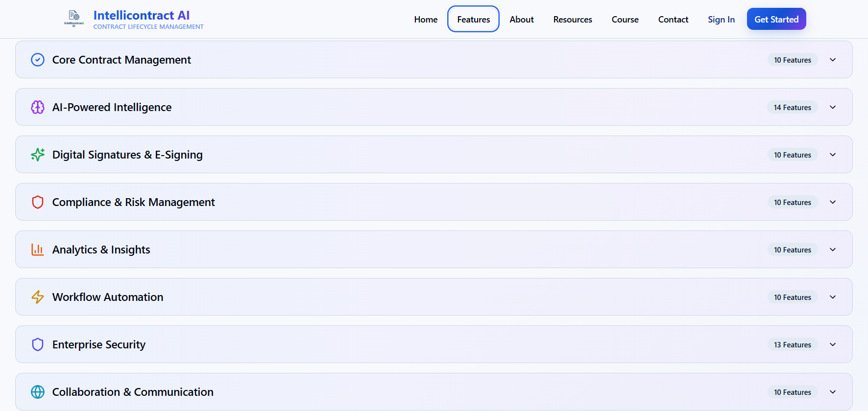Click the Contract Lifecycle Management tagline

[x=148, y=27]
